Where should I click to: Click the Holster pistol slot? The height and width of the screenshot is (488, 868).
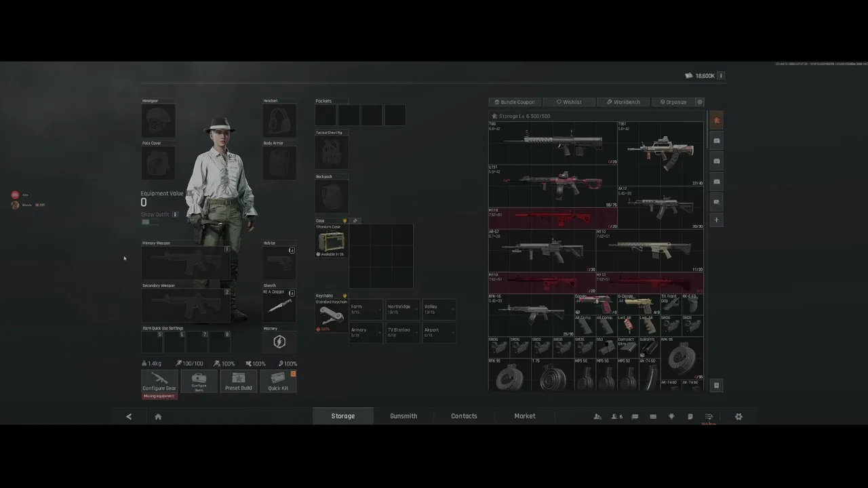click(x=279, y=263)
